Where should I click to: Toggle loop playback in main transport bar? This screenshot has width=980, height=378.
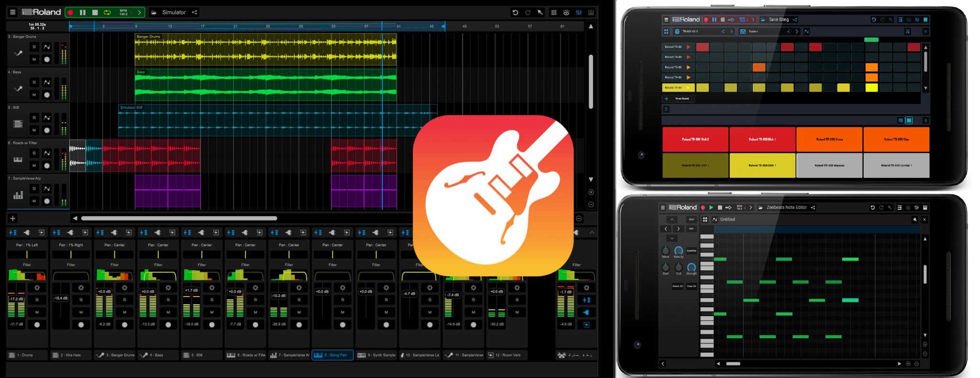107,12
